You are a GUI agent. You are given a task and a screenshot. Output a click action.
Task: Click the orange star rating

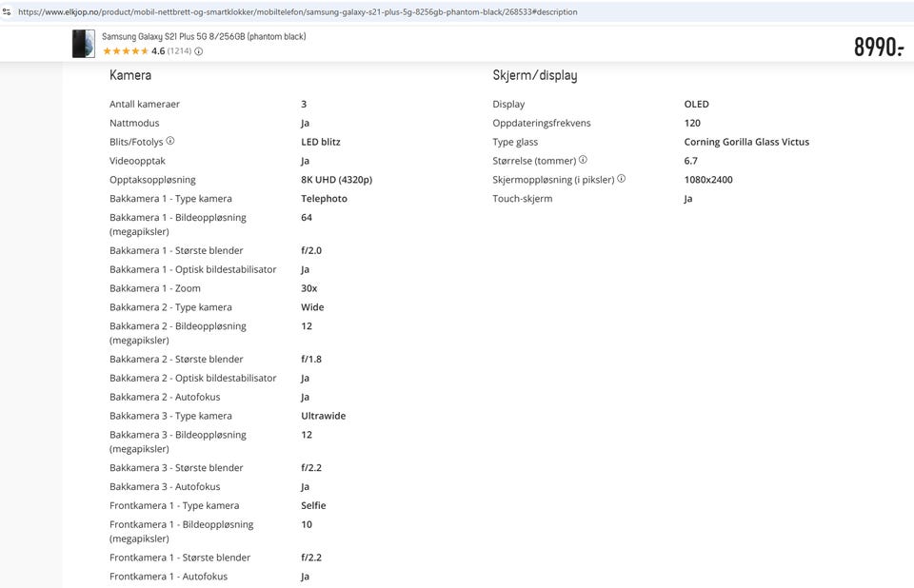(x=126, y=50)
